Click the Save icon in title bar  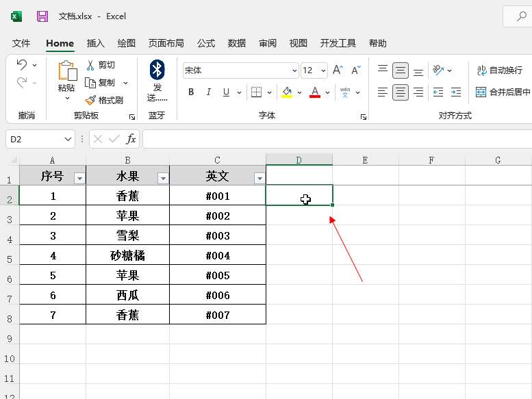(42, 16)
